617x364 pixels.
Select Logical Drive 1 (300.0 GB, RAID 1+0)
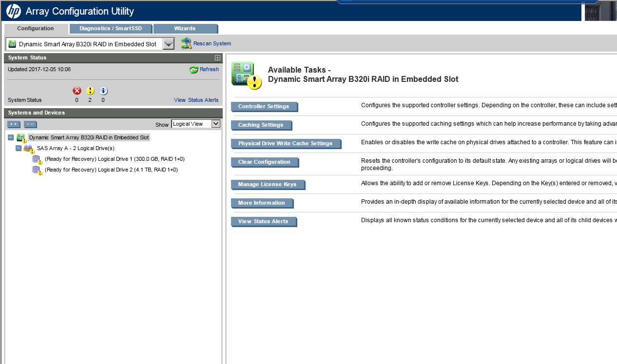point(115,159)
